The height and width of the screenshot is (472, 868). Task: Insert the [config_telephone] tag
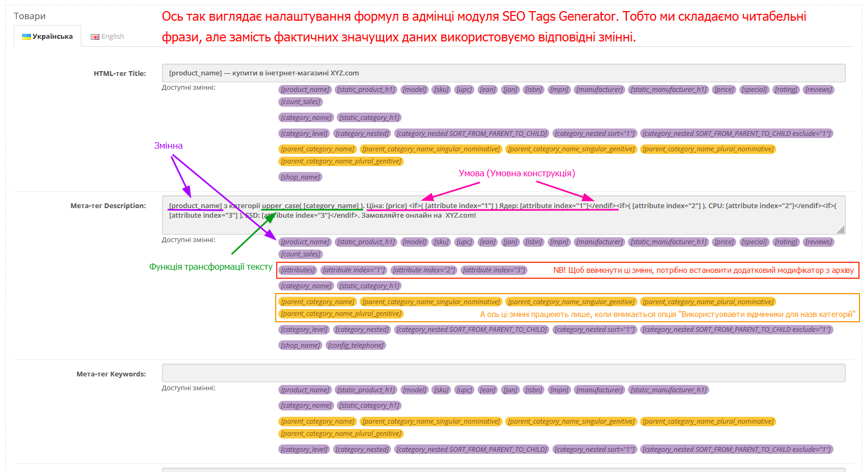pos(355,346)
